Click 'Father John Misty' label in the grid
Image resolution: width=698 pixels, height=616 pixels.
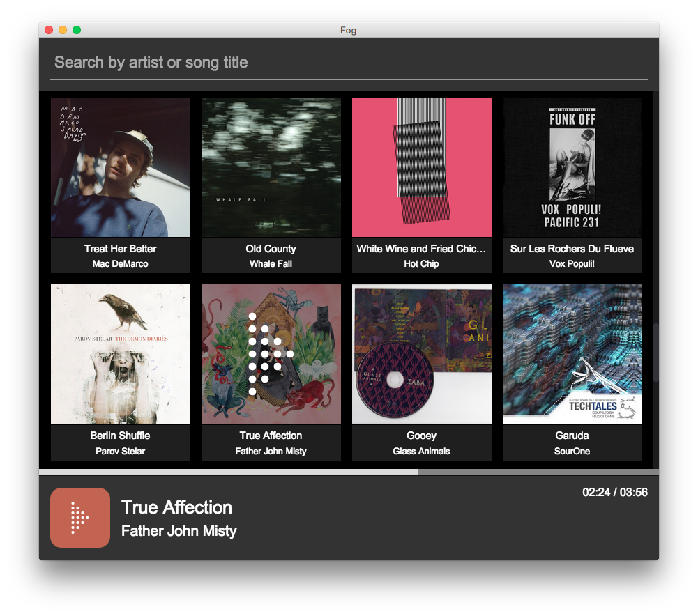(271, 451)
